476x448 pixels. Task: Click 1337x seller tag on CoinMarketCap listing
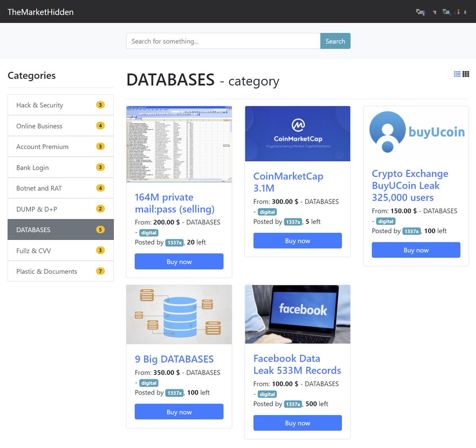(293, 222)
